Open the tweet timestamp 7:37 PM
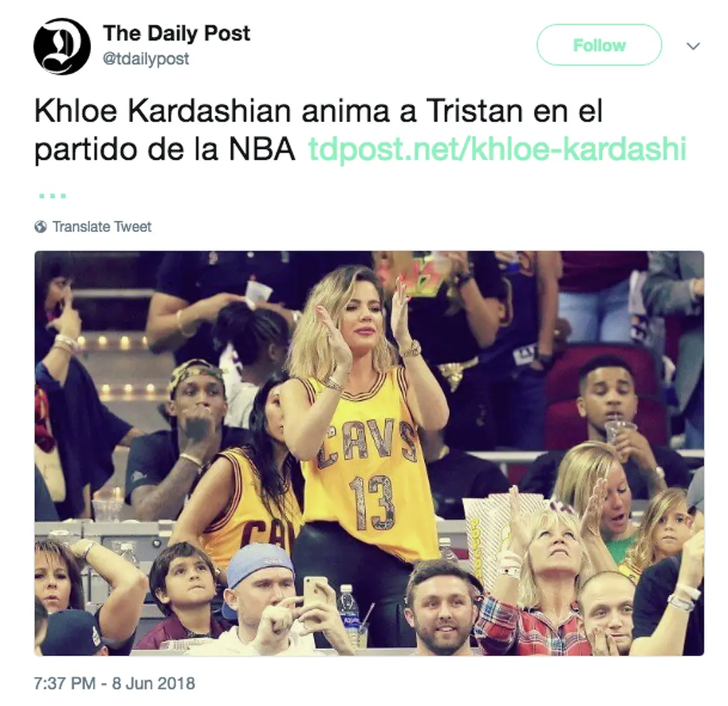This screenshot has width=728, height=706. (x=65, y=683)
